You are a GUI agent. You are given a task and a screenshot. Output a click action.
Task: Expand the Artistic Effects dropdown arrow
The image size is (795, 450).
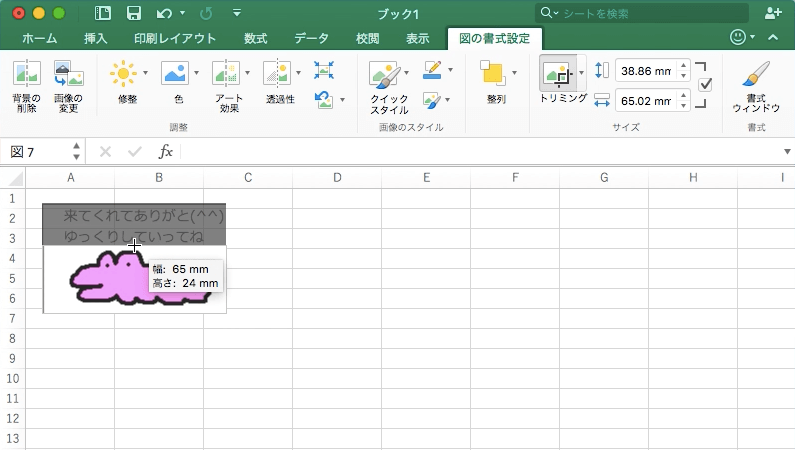pyautogui.click(x=247, y=73)
